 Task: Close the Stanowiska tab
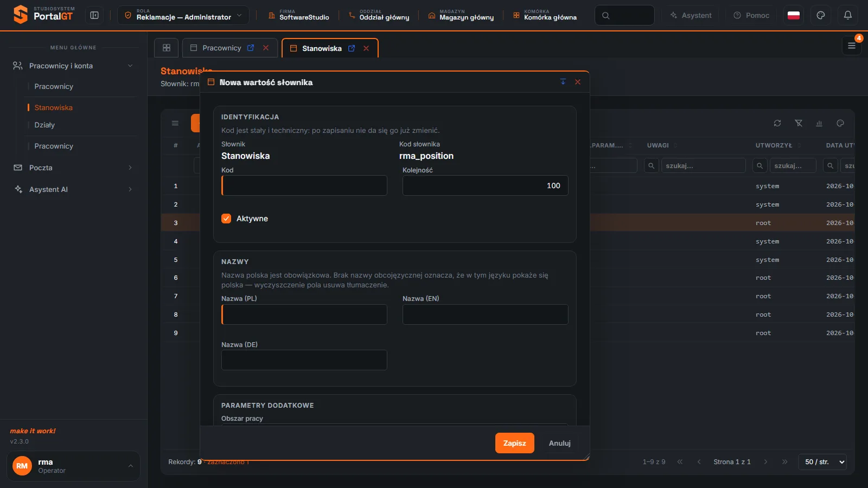pyautogui.click(x=366, y=48)
